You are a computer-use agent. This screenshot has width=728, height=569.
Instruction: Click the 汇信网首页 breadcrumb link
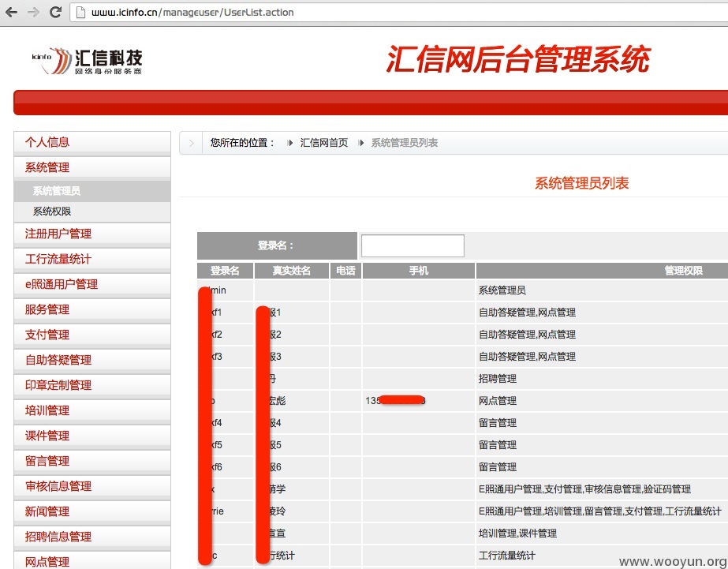coord(323,143)
